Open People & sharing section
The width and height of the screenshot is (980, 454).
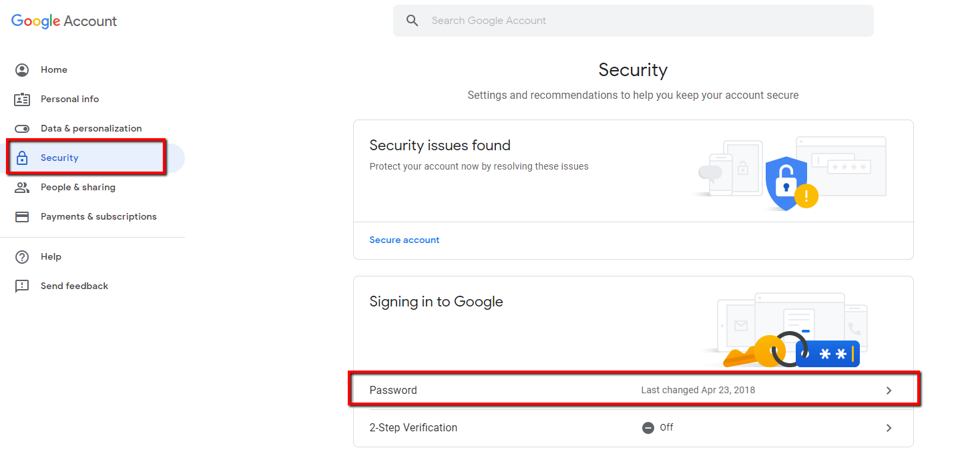pyautogui.click(x=77, y=188)
